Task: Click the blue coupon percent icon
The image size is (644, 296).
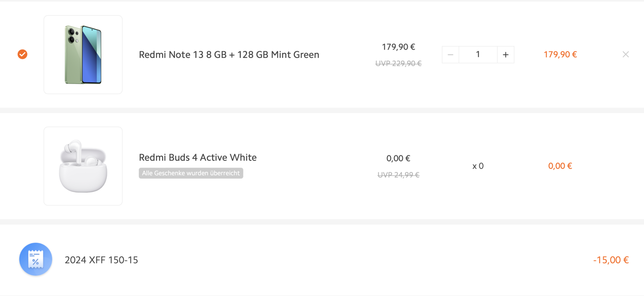Action: point(36,259)
